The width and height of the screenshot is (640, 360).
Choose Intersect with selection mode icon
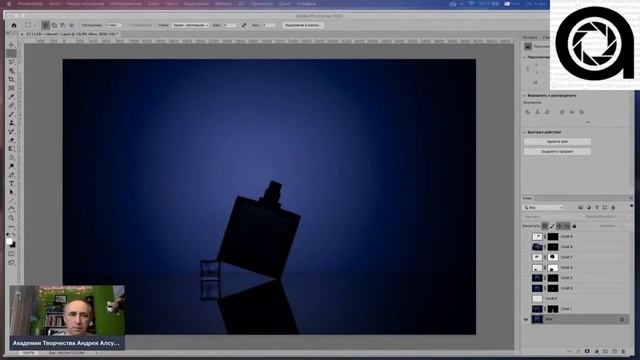[71, 25]
